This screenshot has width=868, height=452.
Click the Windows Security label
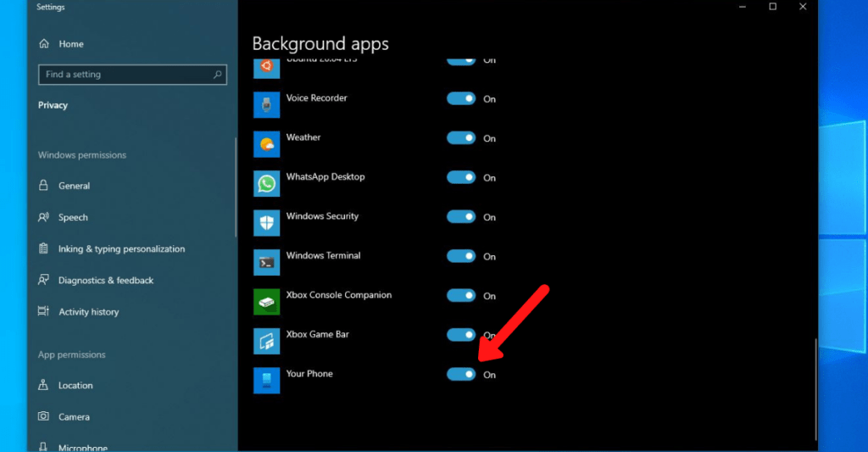click(x=322, y=216)
